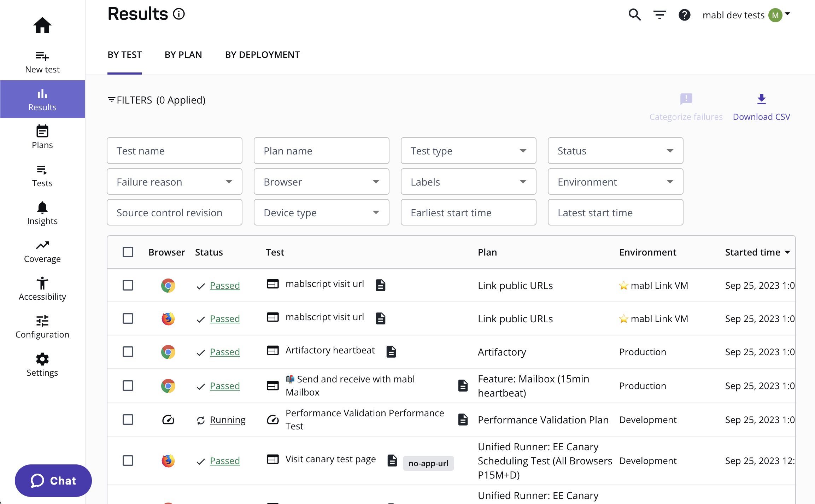Open document icon beside Artifactory heartbeat
815x504 pixels.
(x=391, y=352)
